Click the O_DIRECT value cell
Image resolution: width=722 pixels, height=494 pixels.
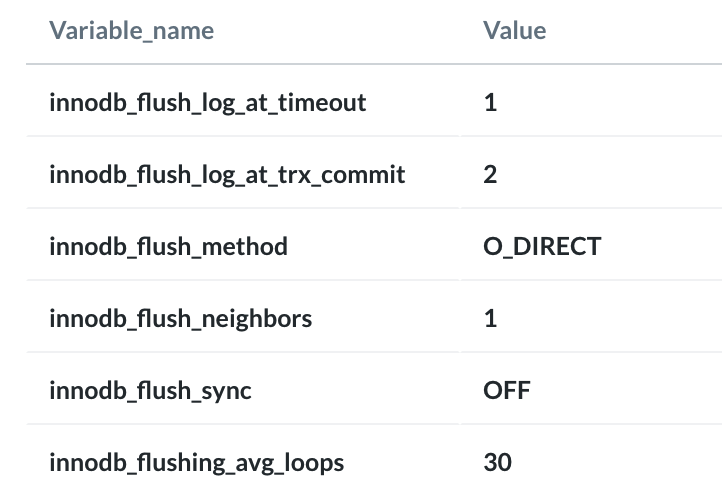pos(542,247)
